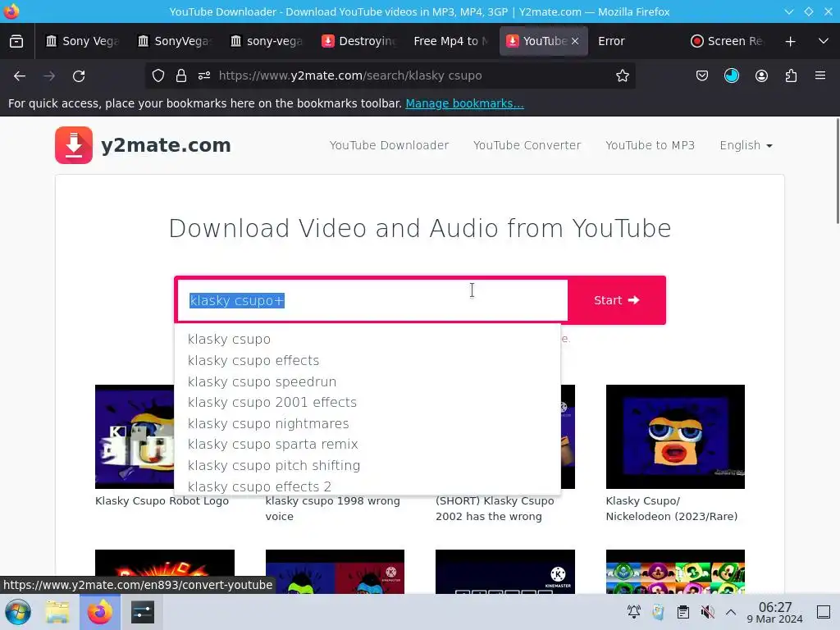Open the Extensions puzzle icon

(x=791, y=76)
